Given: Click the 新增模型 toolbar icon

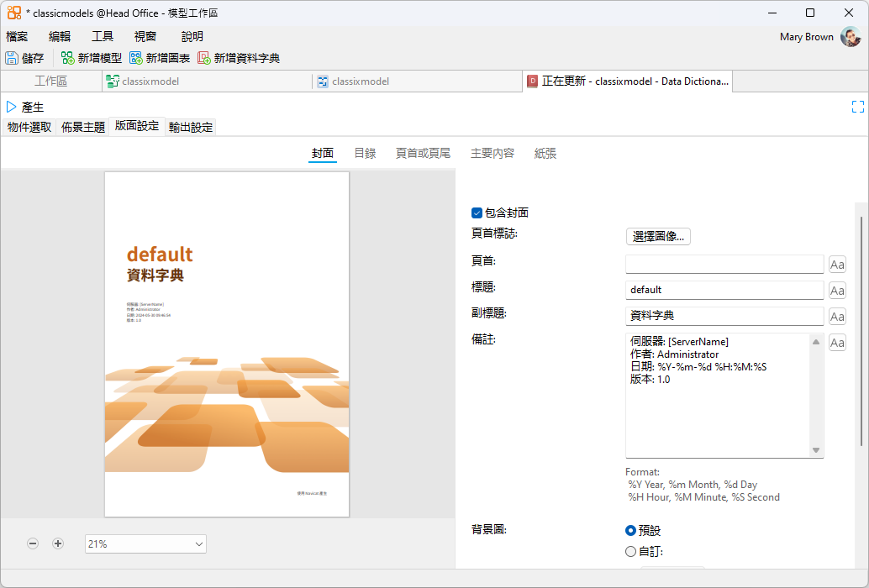Looking at the screenshot, I should (68, 58).
